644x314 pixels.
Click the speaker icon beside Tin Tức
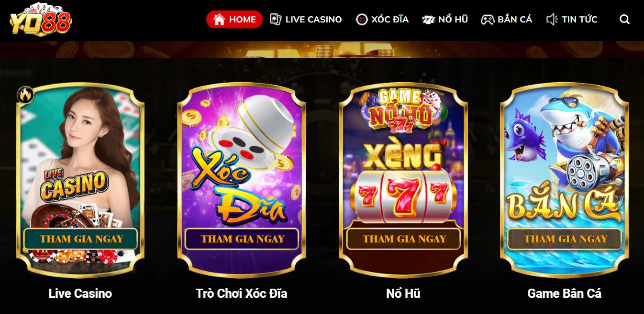(x=552, y=20)
